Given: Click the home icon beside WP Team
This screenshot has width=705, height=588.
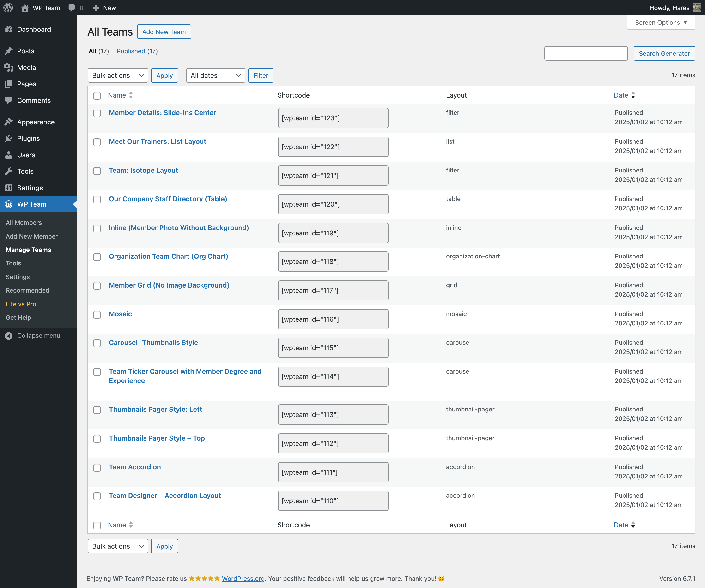Looking at the screenshot, I should (x=25, y=8).
